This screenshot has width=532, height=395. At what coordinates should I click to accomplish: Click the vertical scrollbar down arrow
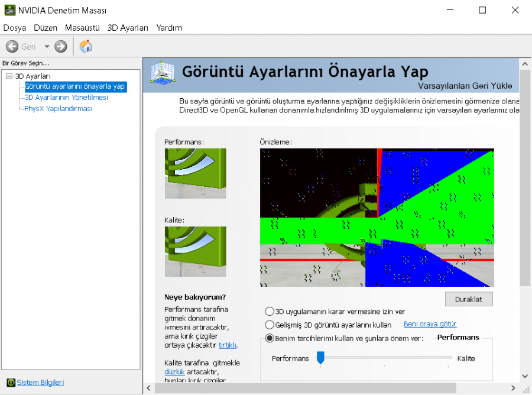point(525,376)
